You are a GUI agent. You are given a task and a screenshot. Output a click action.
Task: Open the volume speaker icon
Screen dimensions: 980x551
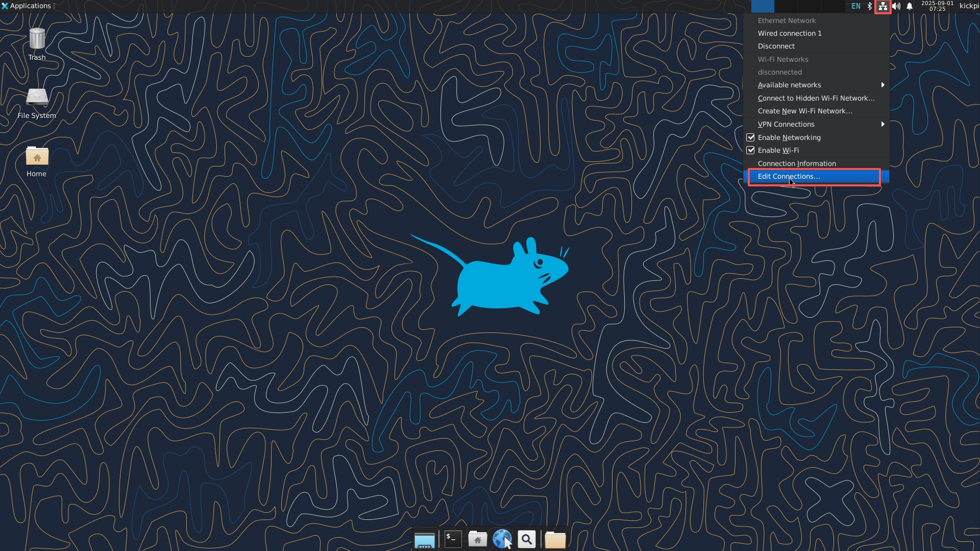coord(896,6)
